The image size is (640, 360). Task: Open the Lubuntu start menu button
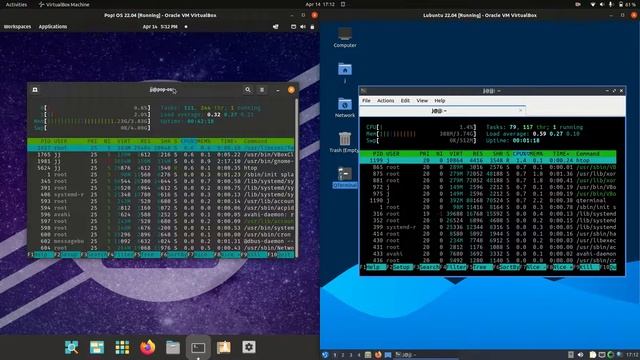[325, 355]
